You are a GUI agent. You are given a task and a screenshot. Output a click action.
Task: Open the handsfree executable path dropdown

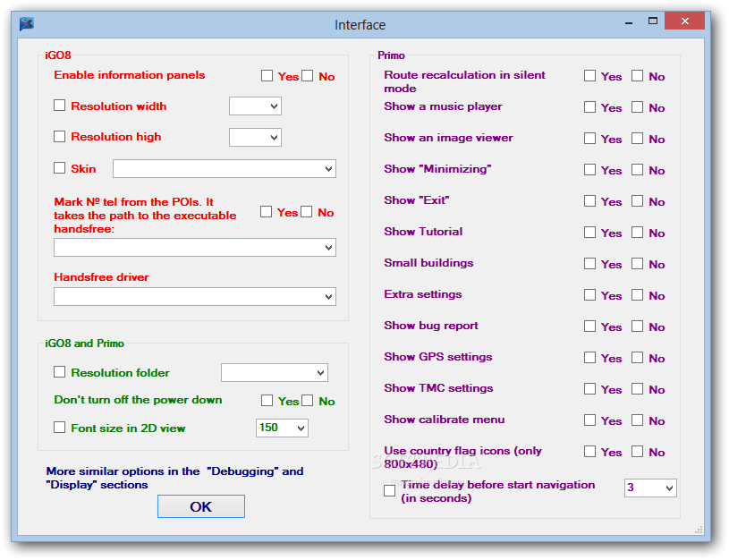(x=195, y=248)
